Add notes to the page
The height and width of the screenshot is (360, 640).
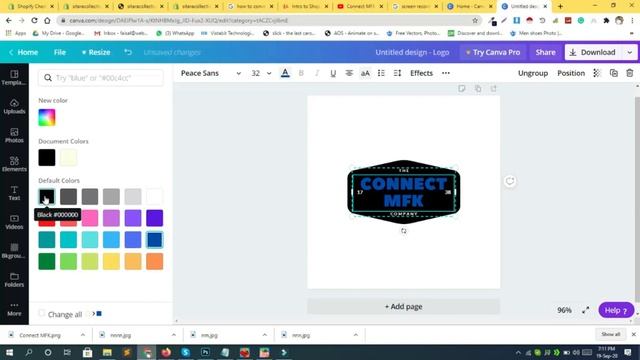click(462, 89)
